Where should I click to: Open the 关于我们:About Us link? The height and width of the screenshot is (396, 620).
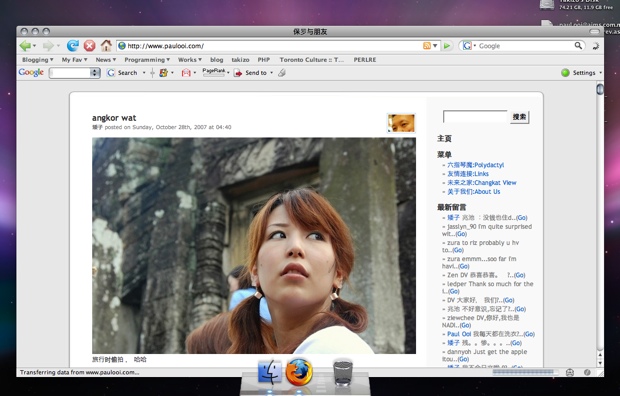474,191
